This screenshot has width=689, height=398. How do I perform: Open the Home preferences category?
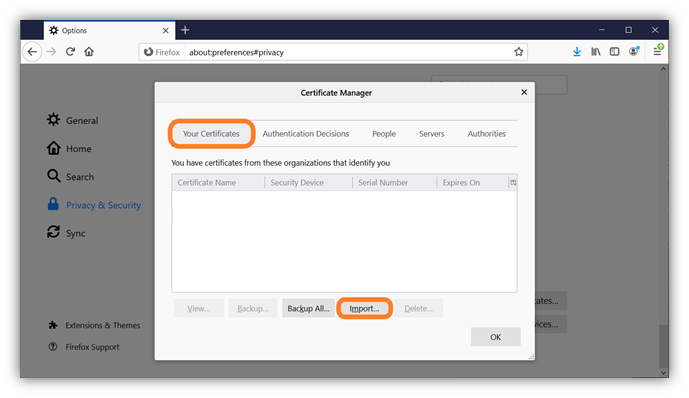click(x=69, y=148)
